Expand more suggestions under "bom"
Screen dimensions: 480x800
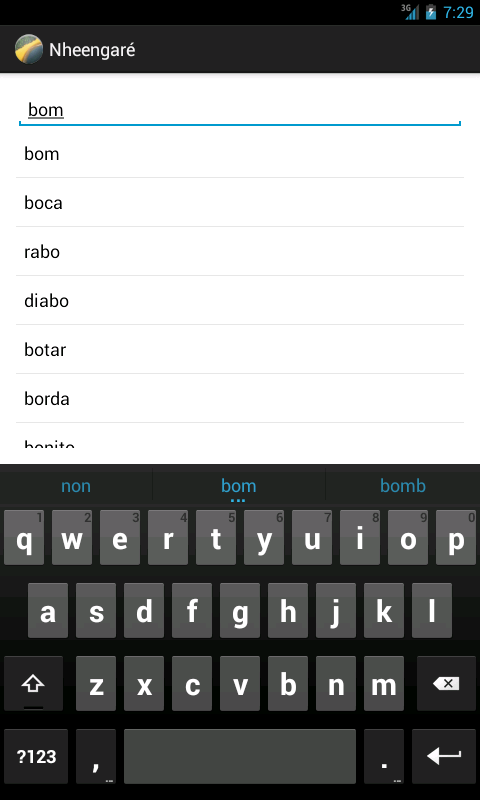pos(239,501)
